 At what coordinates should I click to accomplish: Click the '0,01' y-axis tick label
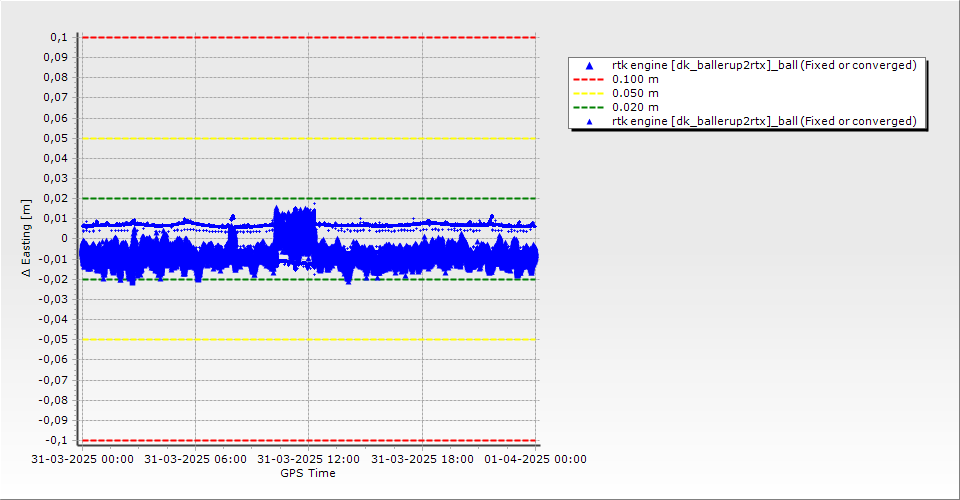[56, 218]
